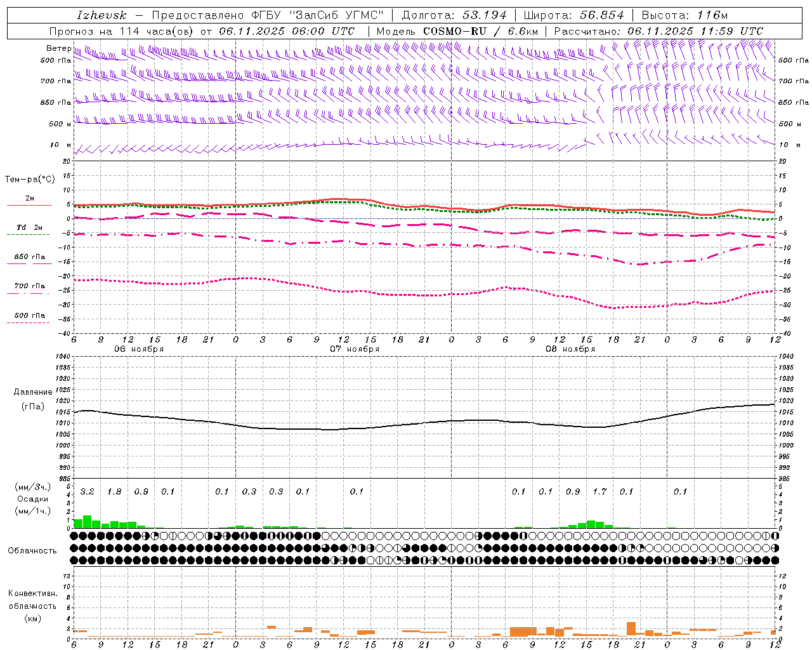This screenshot has width=812, height=650.
Task: Click the '(мм/1ч.)' precipitation unit label
Action: point(32,511)
